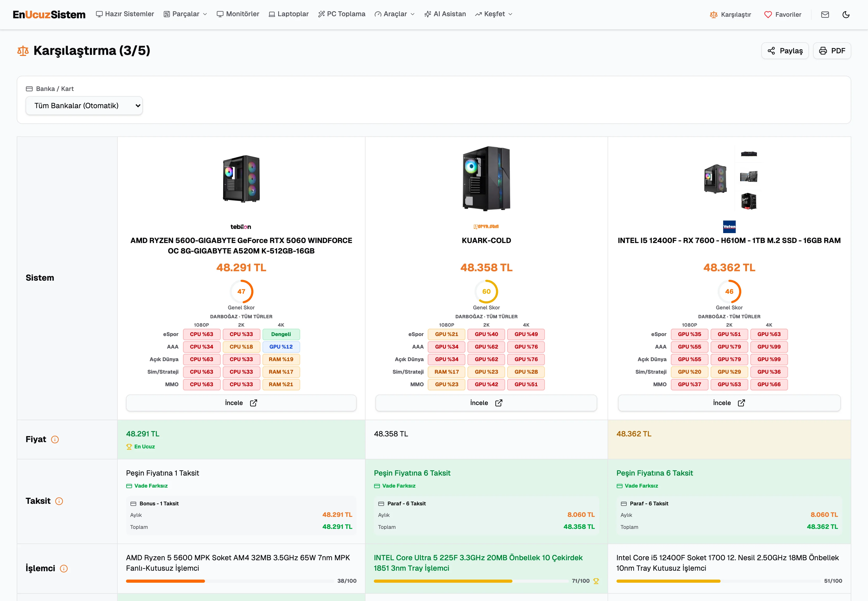Expand the Araçlar menu
868x601 pixels.
click(x=395, y=14)
